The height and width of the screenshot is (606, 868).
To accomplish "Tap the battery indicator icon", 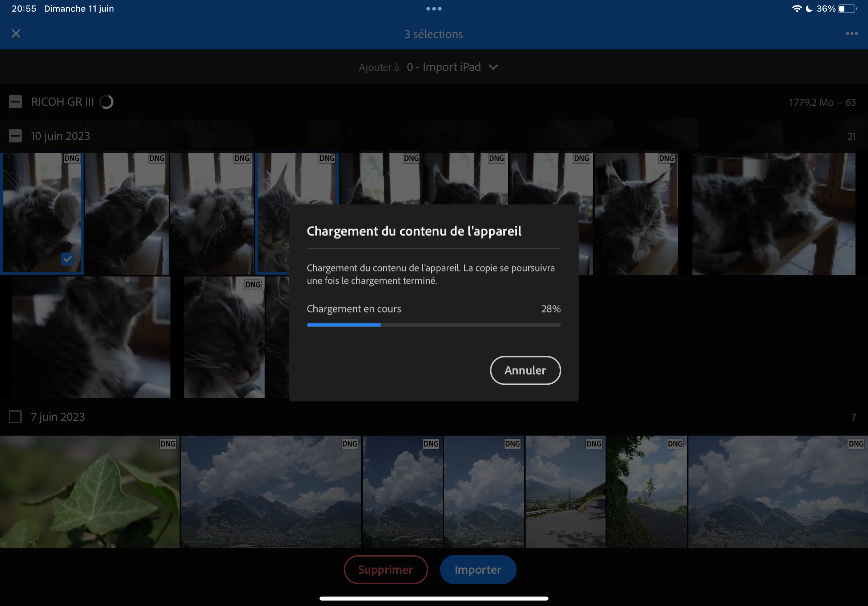I will 847,9.
